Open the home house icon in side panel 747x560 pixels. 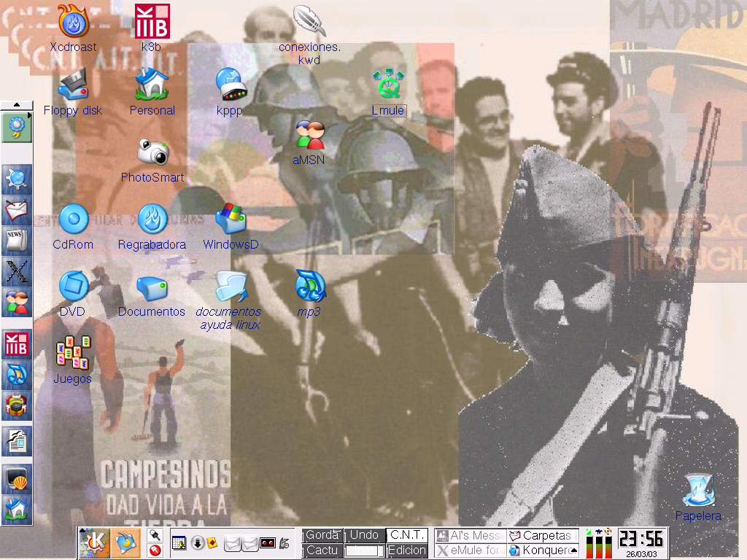pyautogui.click(x=17, y=510)
